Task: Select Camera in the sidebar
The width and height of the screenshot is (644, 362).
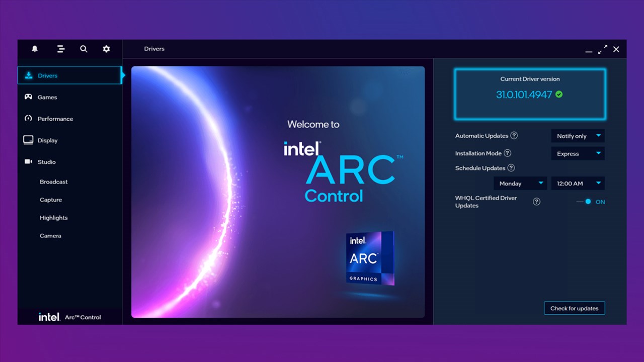Action: click(50, 235)
